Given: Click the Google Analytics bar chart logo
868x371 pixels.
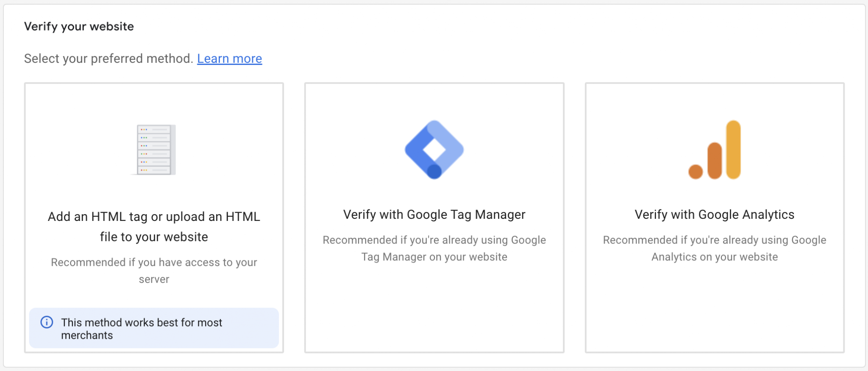Looking at the screenshot, I should pyautogui.click(x=715, y=150).
